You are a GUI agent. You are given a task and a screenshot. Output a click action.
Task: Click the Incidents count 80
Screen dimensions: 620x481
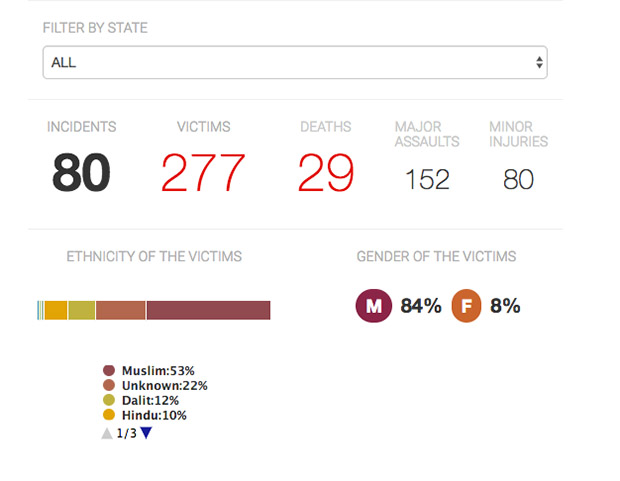pyautogui.click(x=81, y=173)
